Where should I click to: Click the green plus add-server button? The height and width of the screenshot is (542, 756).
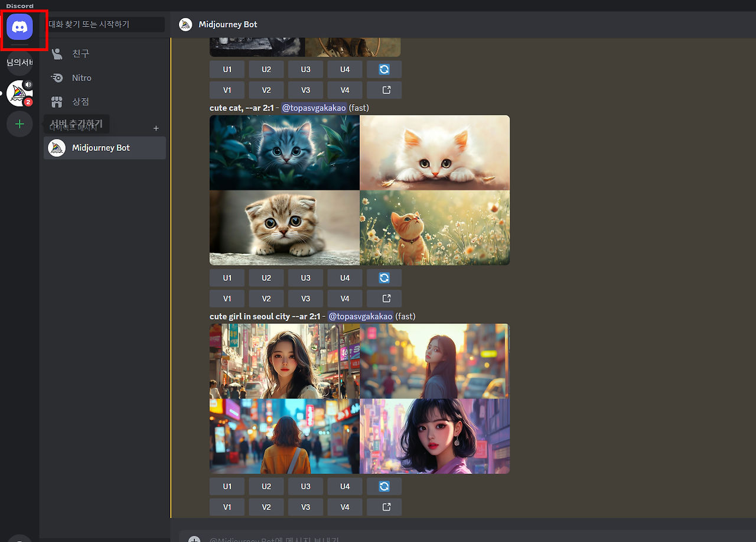(x=19, y=124)
